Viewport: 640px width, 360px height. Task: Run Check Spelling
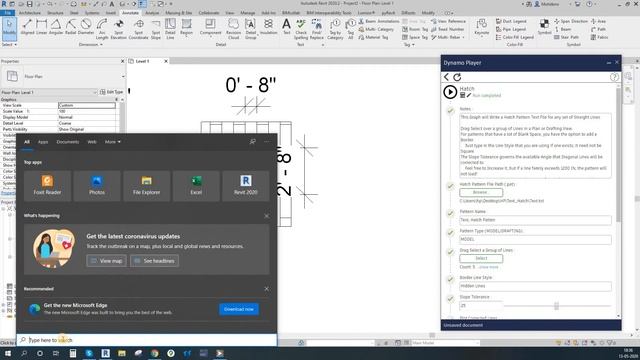[301, 29]
